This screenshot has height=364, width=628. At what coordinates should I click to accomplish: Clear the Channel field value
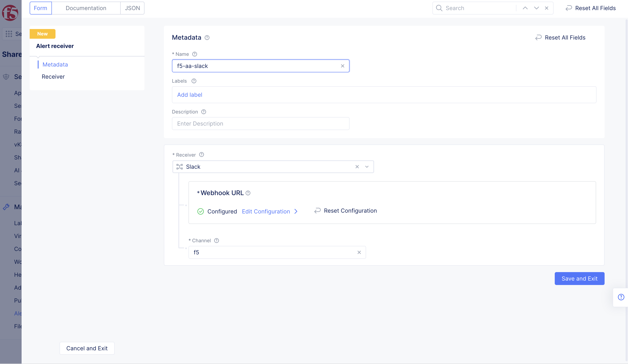(359, 253)
